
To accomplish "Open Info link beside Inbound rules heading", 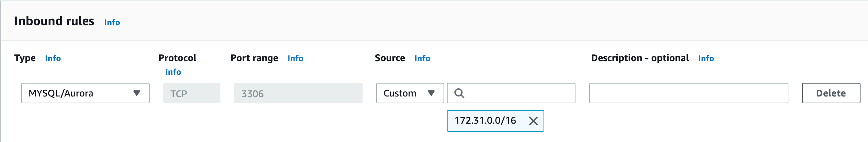I will pos(112,22).
